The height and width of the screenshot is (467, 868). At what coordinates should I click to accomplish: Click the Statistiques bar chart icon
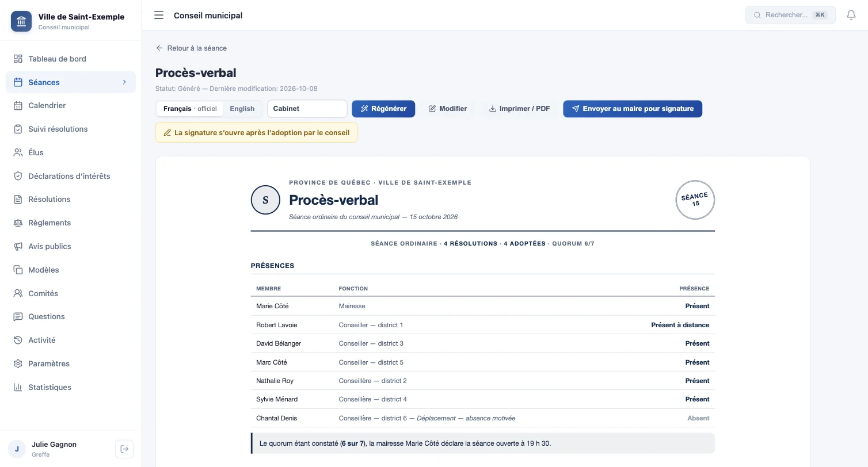pyautogui.click(x=18, y=387)
